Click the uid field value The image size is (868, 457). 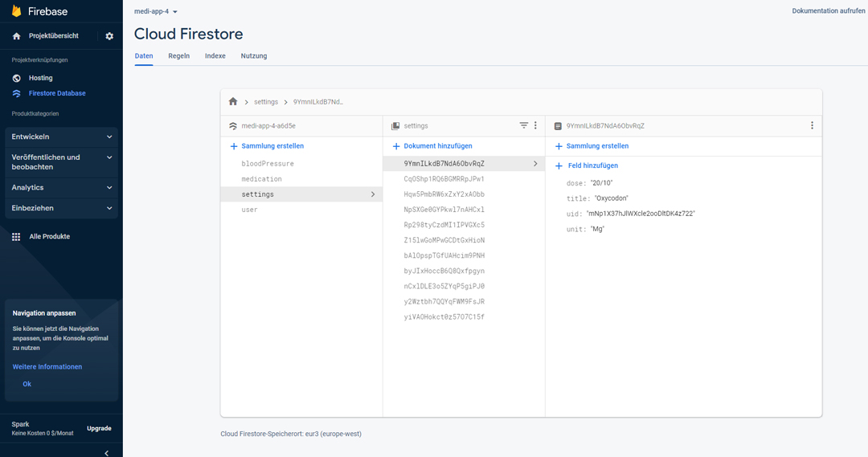(x=641, y=214)
